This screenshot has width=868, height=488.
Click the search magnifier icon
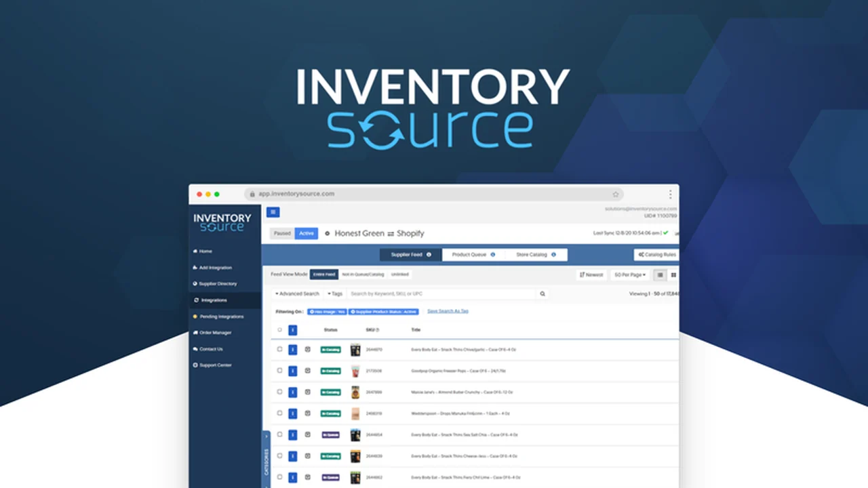(542, 293)
